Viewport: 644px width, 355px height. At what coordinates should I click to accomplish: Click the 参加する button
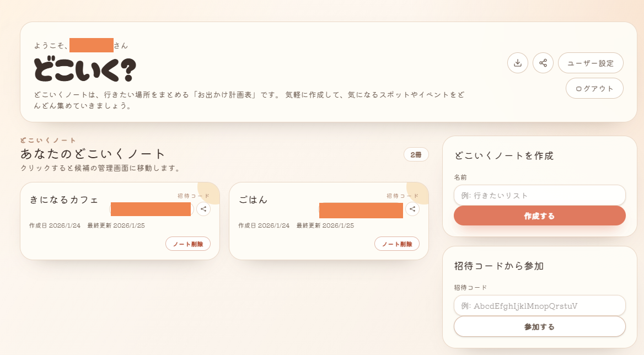(539, 326)
